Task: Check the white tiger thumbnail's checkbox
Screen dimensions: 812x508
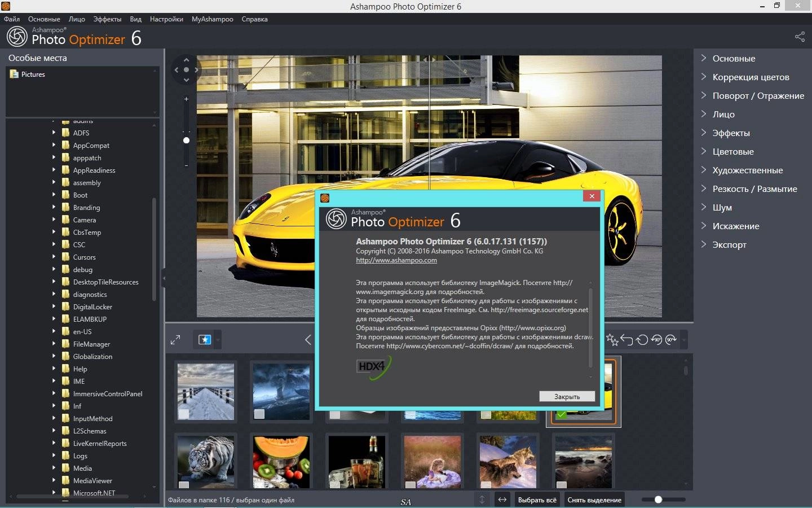Action: click(183, 484)
